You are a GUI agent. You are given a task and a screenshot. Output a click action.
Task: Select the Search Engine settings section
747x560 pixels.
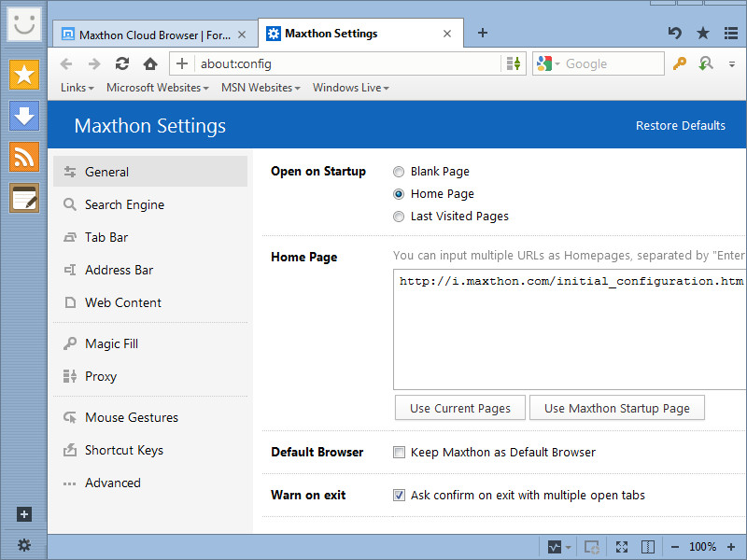coord(126,204)
